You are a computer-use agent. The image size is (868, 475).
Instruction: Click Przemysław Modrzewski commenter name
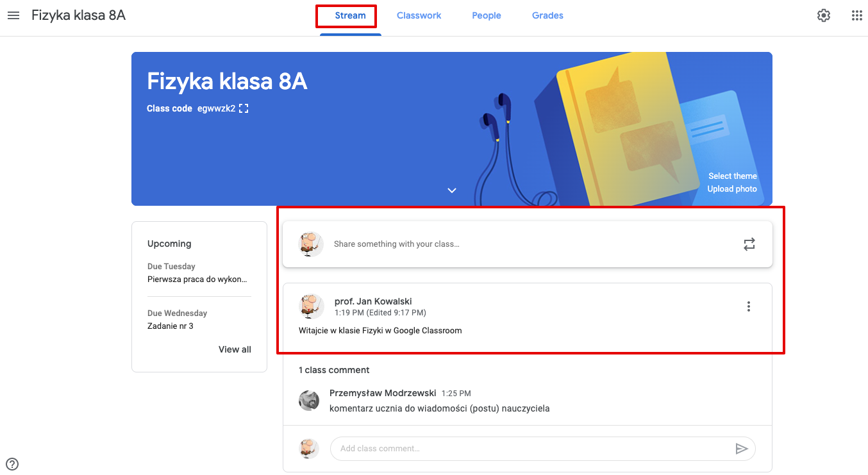click(383, 393)
